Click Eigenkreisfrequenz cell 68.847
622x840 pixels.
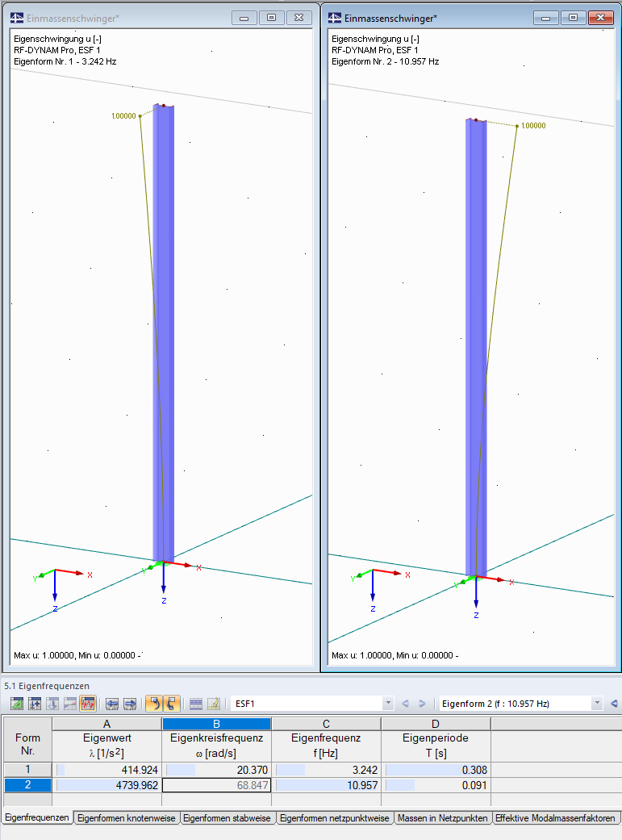point(216,785)
